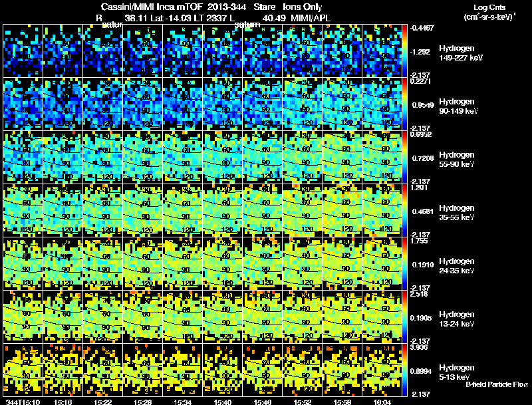
Task: Click the color bar for the 35-55 keV row
Action: click(x=404, y=211)
